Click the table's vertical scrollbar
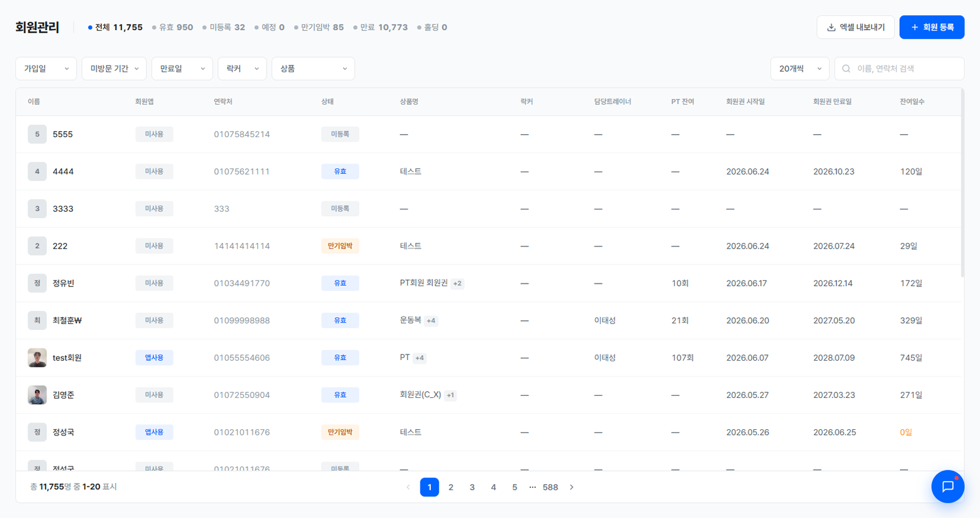This screenshot has width=980, height=518. pos(962,183)
